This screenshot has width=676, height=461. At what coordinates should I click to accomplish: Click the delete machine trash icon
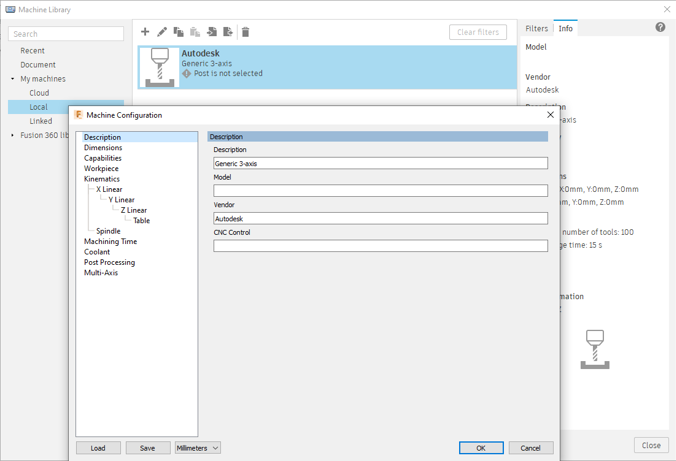[245, 32]
